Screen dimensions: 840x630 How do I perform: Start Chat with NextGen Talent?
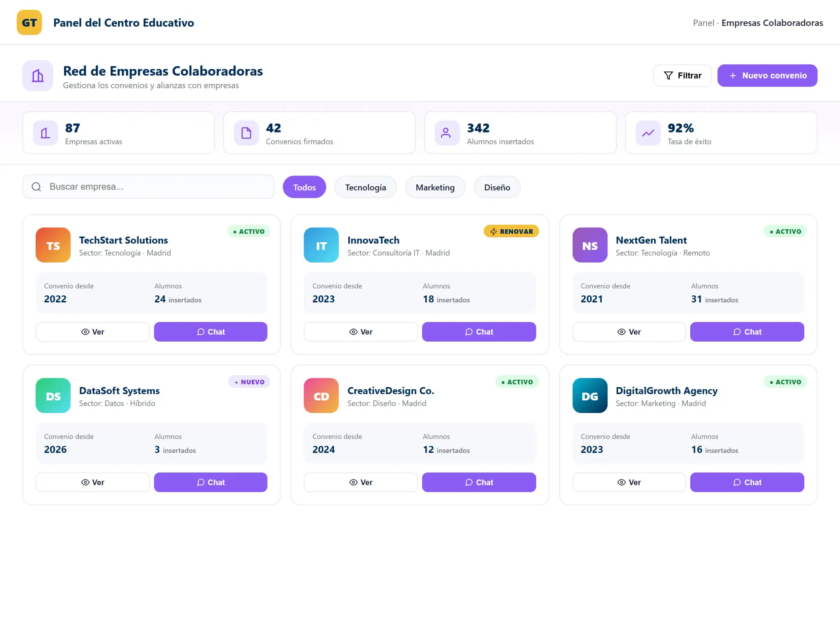point(747,332)
